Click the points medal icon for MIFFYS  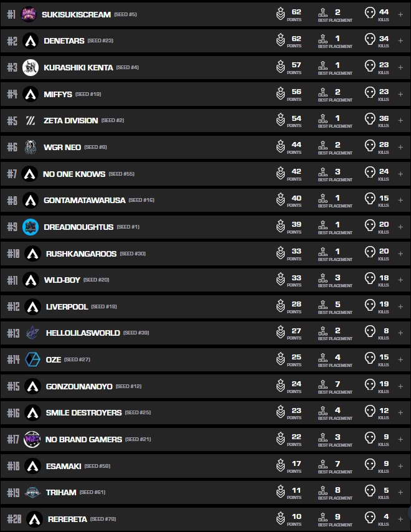tap(281, 93)
